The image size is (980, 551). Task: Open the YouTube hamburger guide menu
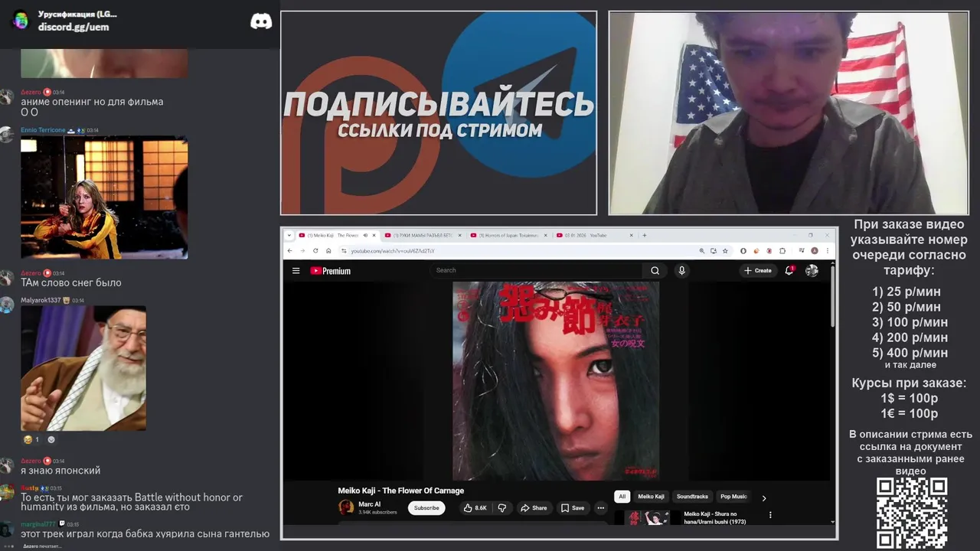coord(296,270)
